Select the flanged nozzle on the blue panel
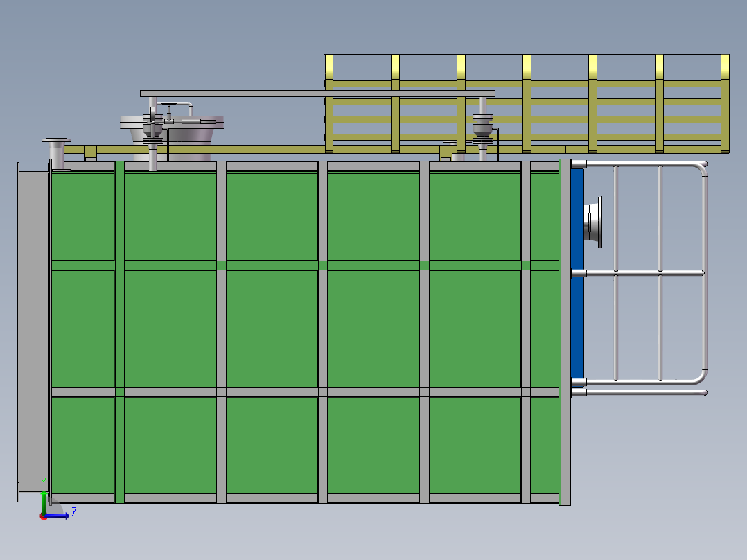 point(594,222)
